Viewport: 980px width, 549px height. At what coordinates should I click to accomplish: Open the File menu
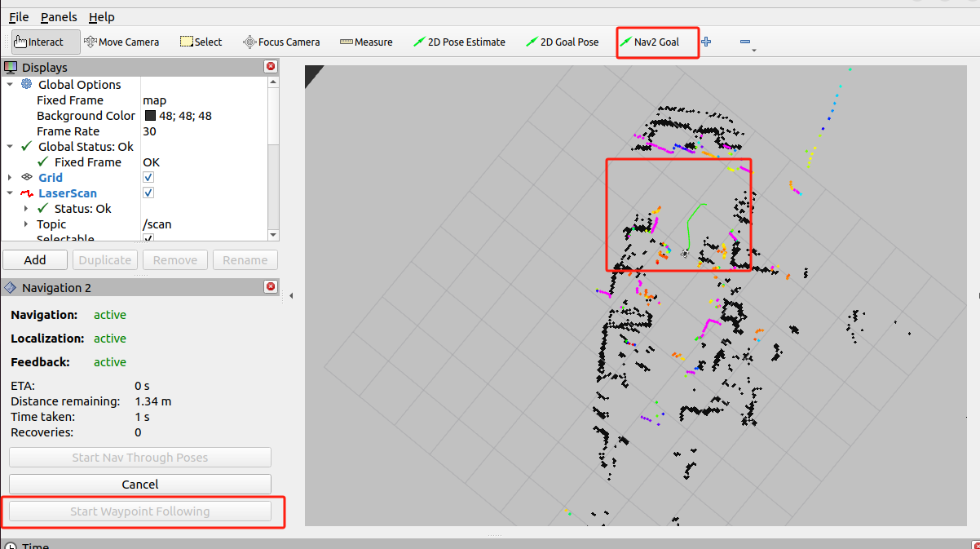click(19, 17)
